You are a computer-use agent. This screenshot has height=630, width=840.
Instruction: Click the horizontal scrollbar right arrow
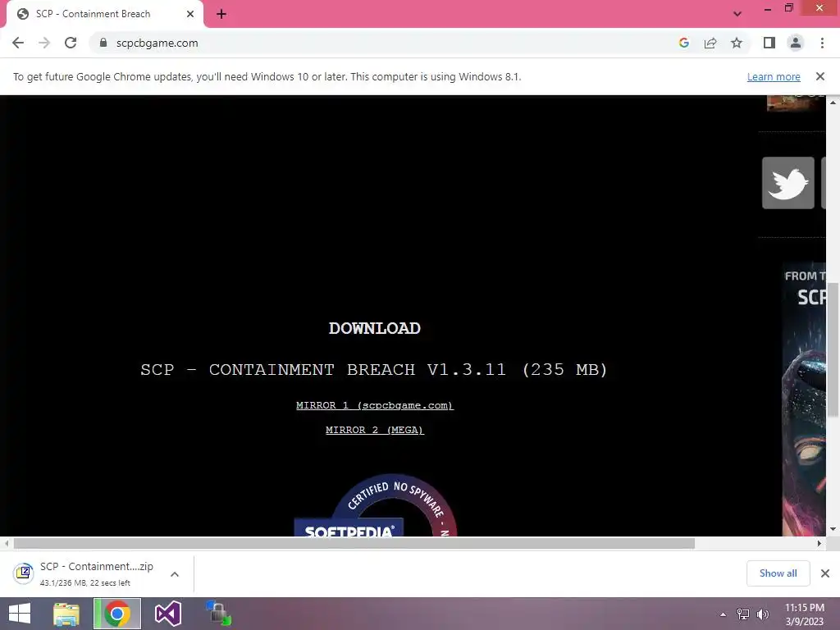(x=819, y=543)
